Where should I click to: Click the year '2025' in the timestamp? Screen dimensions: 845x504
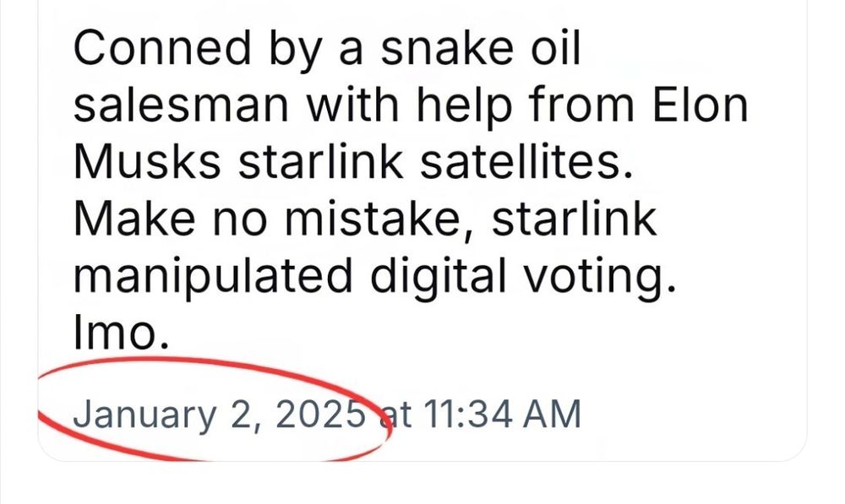320,415
